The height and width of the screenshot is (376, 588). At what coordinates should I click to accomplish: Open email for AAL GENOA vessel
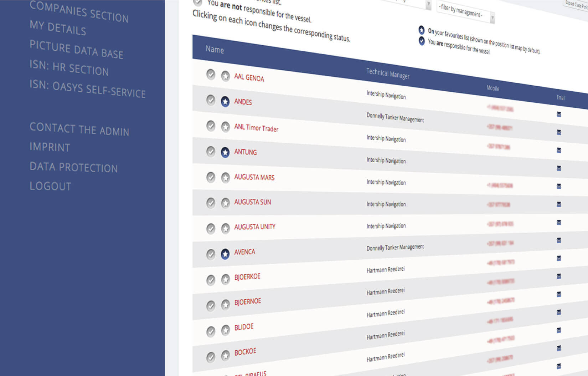coord(559,115)
